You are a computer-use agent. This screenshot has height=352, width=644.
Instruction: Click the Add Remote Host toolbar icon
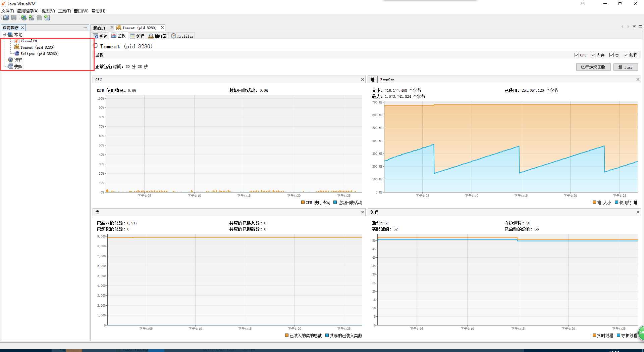(24, 18)
